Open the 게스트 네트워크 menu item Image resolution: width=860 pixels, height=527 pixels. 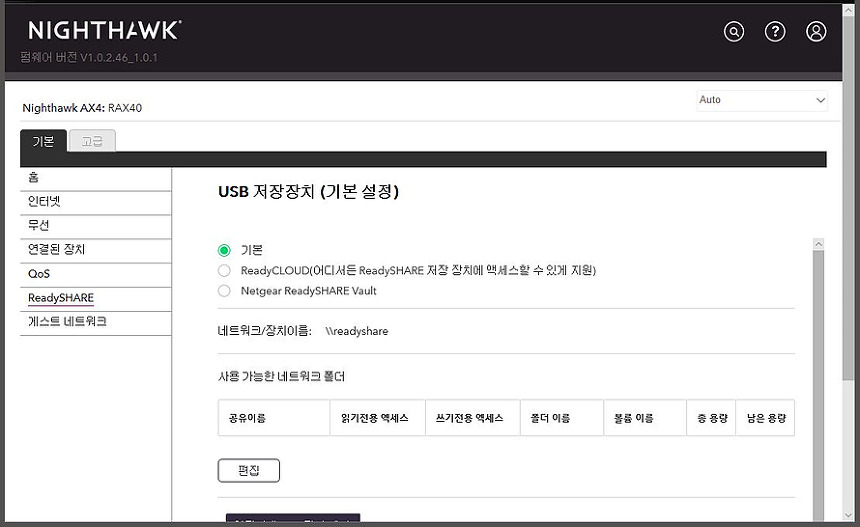(95, 321)
